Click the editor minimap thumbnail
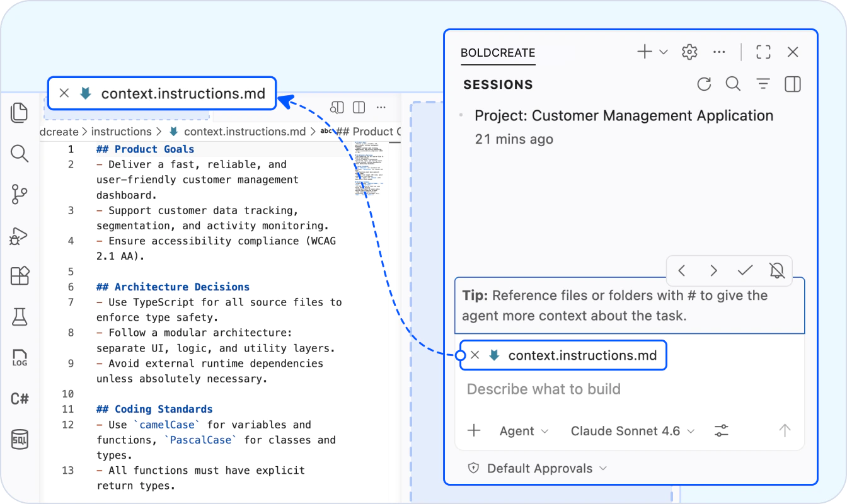The height and width of the screenshot is (504, 847). coord(368,169)
